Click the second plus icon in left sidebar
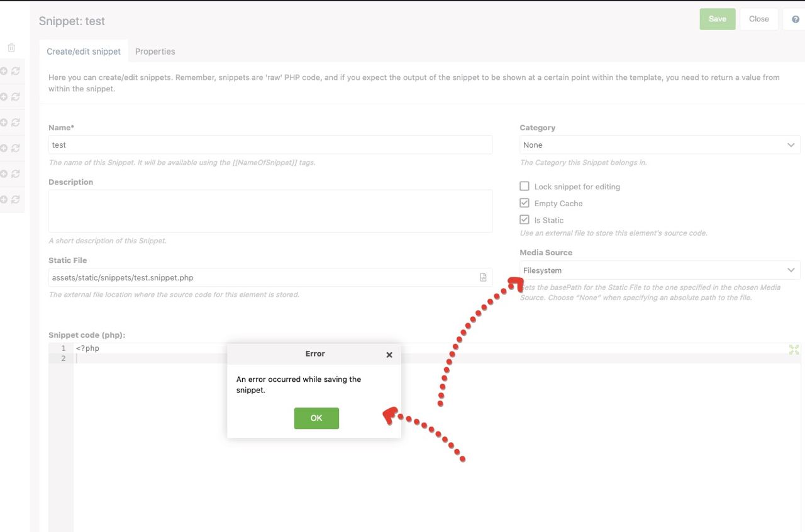This screenshot has width=805, height=532. 4,96
